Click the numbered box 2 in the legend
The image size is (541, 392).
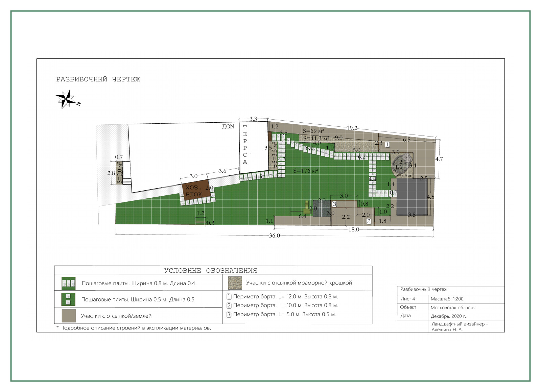[229, 305]
